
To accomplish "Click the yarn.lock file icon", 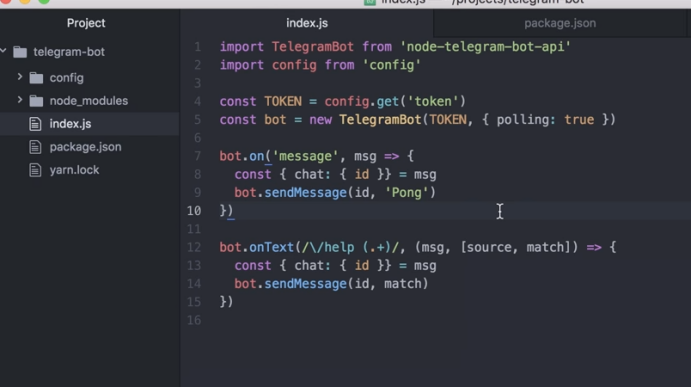I will coord(35,170).
